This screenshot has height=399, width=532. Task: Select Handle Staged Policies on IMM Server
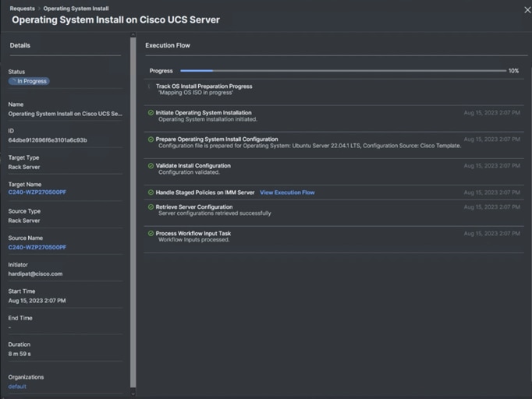pos(205,192)
